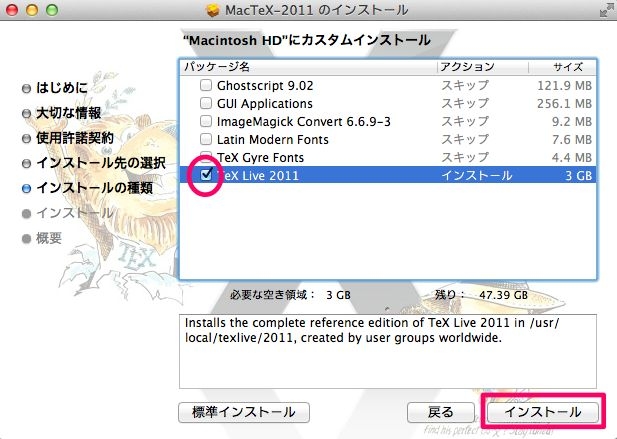617x439 pixels.
Task: Click the 7.6 MB size value
Action: pos(572,140)
